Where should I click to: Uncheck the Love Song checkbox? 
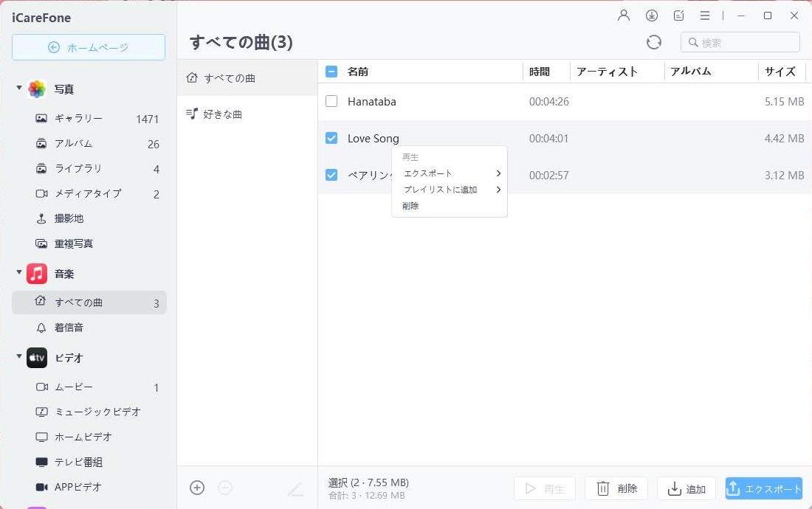coord(331,138)
